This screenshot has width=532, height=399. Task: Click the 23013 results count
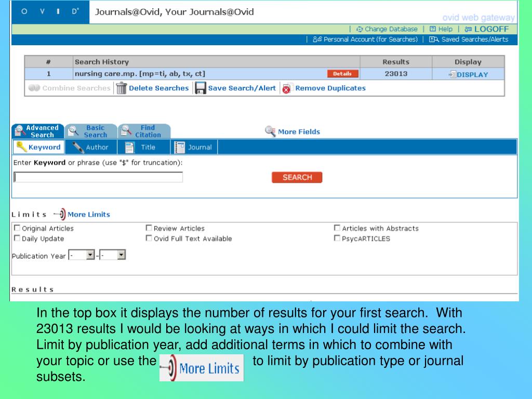[395, 74]
